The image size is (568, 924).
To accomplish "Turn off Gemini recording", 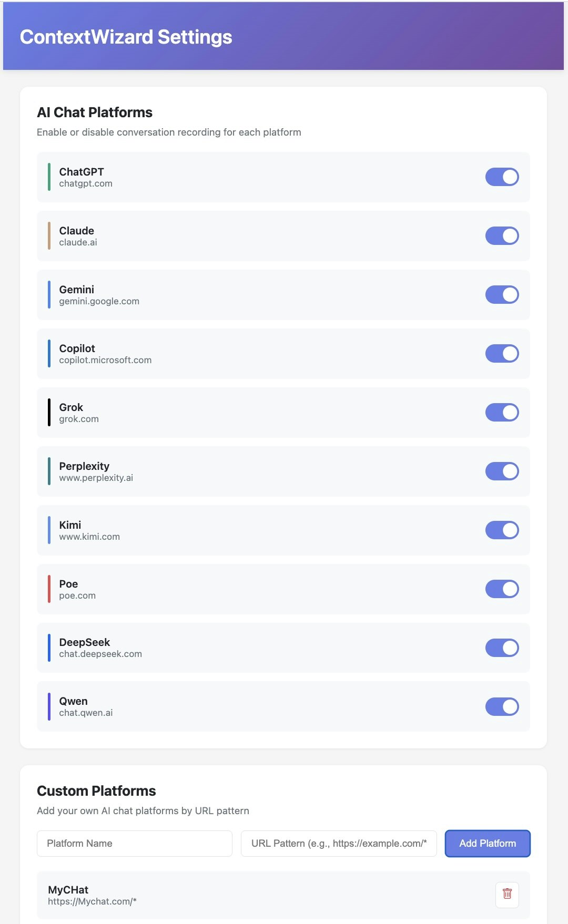I will click(501, 295).
